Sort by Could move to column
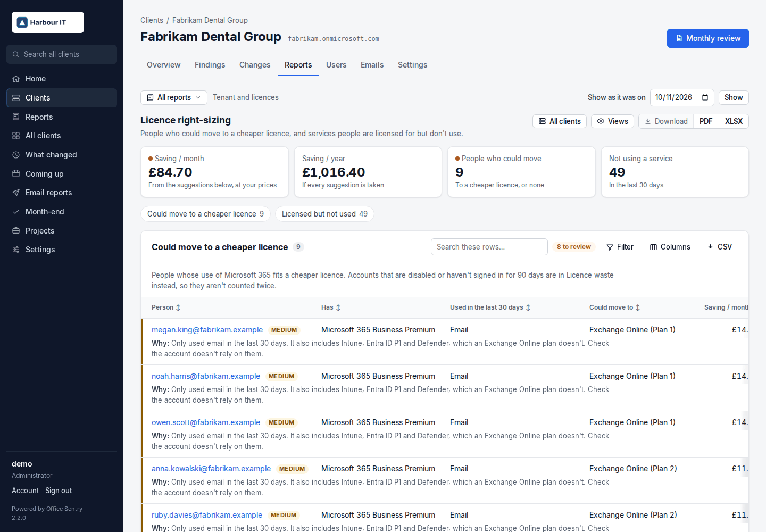This screenshot has width=766, height=532. [x=615, y=307]
